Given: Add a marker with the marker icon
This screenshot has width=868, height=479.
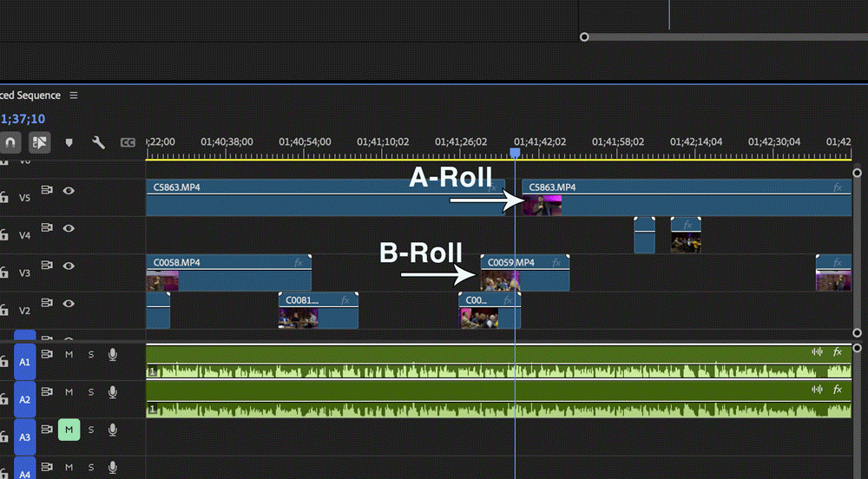Looking at the screenshot, I should tap(69, 142).
